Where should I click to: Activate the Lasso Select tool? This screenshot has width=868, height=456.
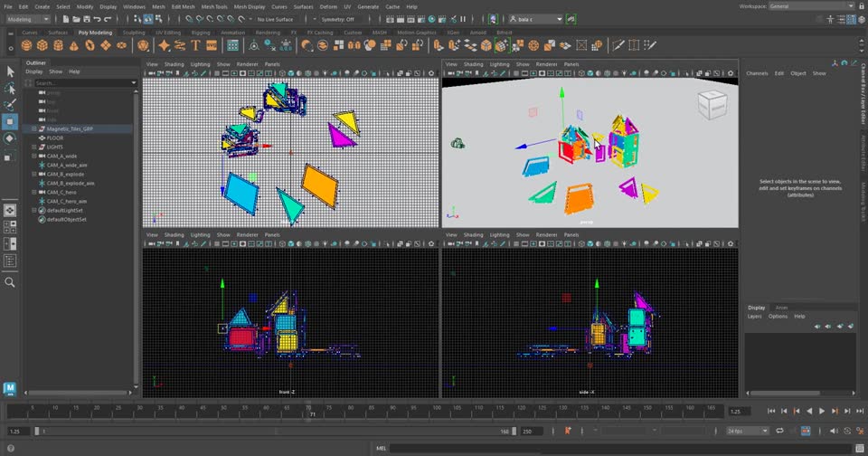[x=10, y=88]
